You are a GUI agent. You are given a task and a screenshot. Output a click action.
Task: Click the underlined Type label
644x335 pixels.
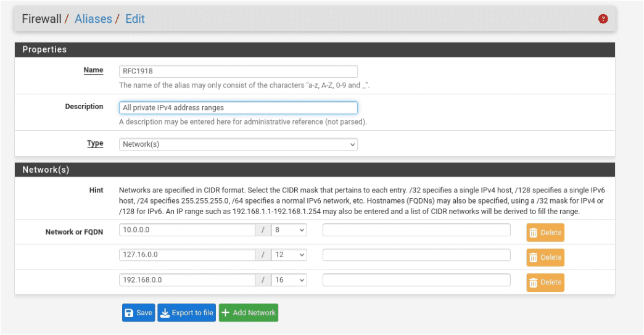pyautogui.click(x=95, y=143)
